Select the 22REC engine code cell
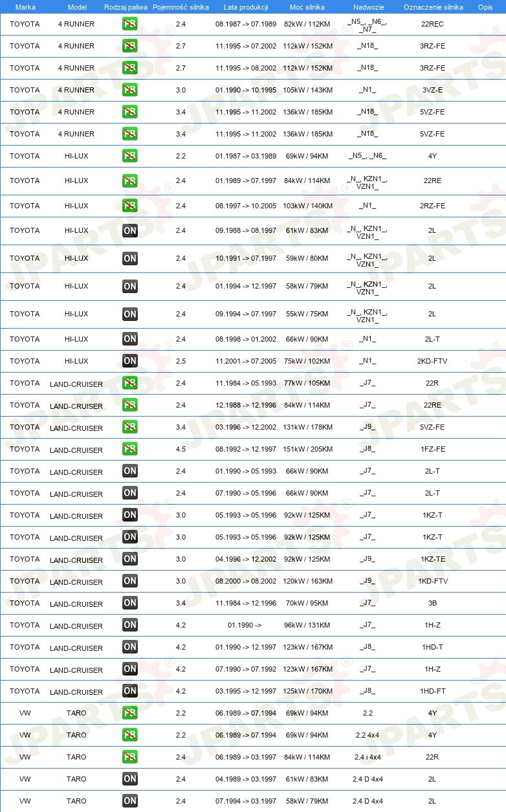 click(x=432, y=24)
